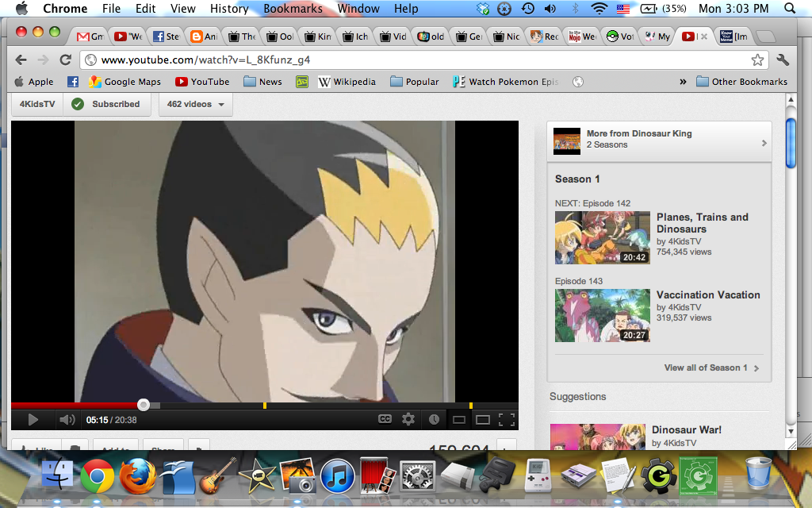Click the volume icon in menu bar
Image resolution: width=812 pixels, height=508 pixels.
tap(550, 8)
